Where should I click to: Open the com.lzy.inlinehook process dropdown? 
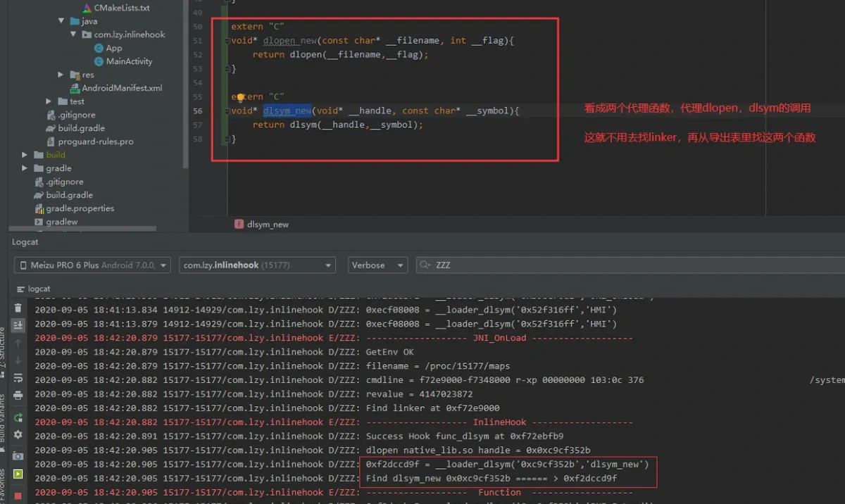tap(257, 265)
